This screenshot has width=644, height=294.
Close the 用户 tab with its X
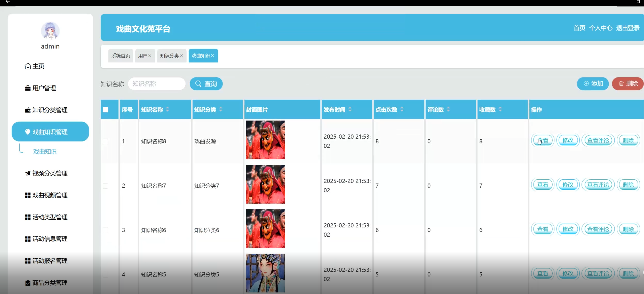[150, 56]
